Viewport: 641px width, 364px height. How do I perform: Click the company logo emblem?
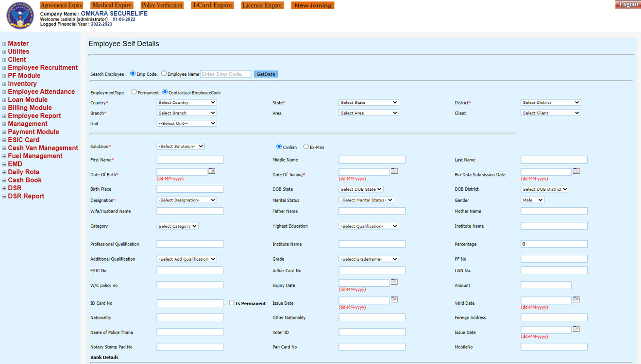point(20,15)
